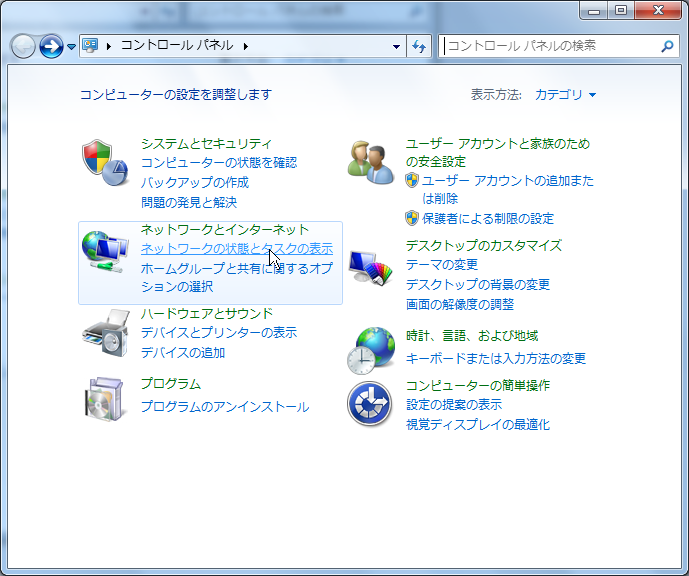The height and width of the screenshot is (576, 689).
Task: Close the Control Panel window
Action: (x=658, y=11)
